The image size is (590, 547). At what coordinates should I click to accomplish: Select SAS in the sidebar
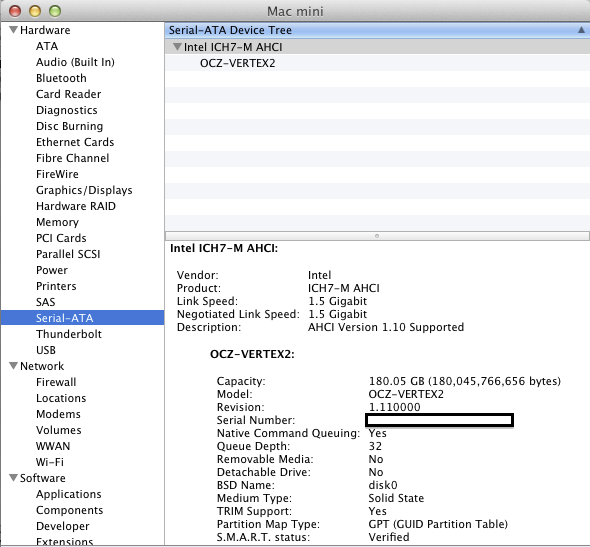point(46,302)
